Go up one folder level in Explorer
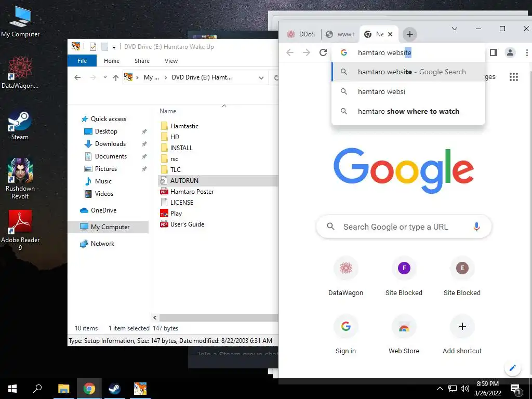The width and height of the screenshot is (532, 399). (115, 77)
